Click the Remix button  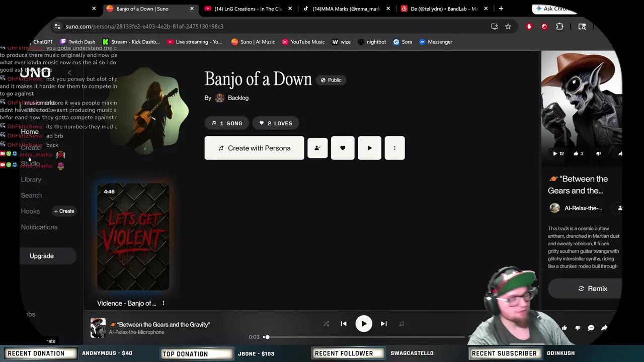pyautogui.click(x=592, y=289)
